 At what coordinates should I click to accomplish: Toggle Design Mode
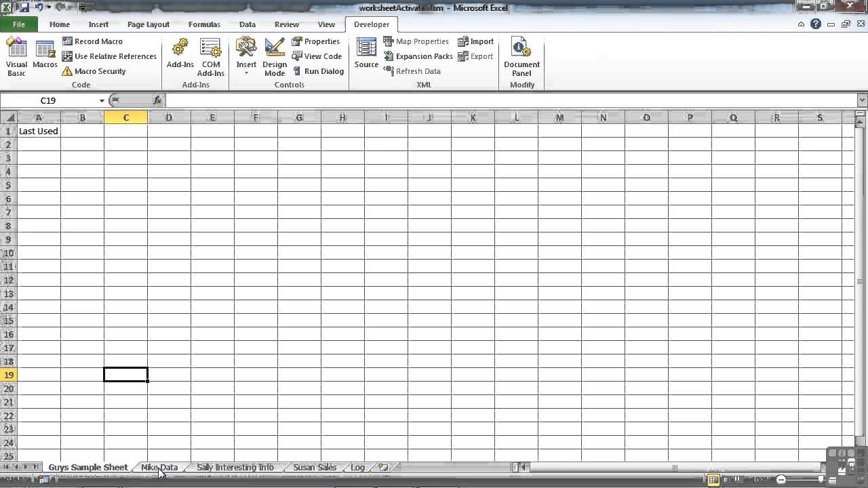(x=275, y=57)
